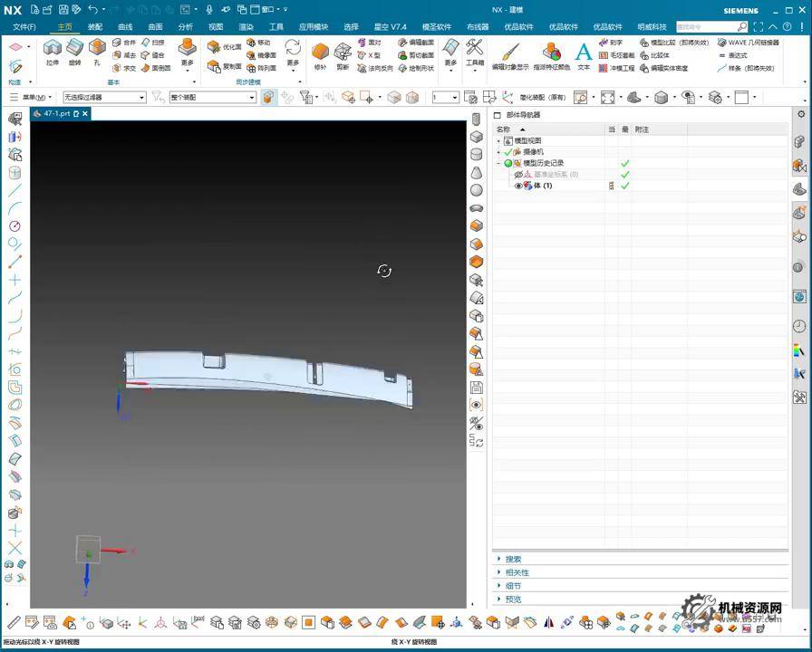The height and width of the screenshot is (652, 812).
Task: Toggle the 摄像机 green checkmark
Action: tap(507, 152)
